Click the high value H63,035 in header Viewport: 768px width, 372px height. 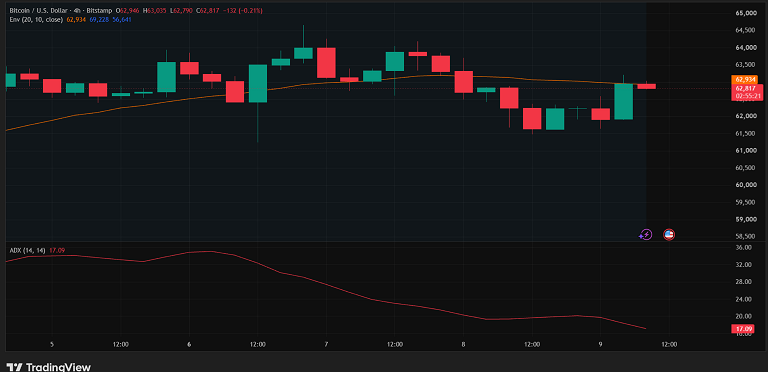tap(155, 10)
